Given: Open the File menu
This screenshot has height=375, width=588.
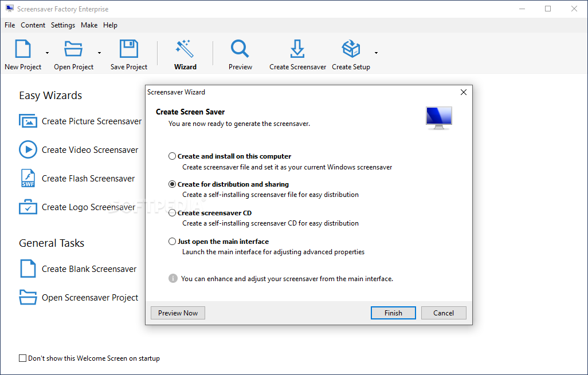Looking at the screenshot, I should pyautogui.click(x=10, y=25).
